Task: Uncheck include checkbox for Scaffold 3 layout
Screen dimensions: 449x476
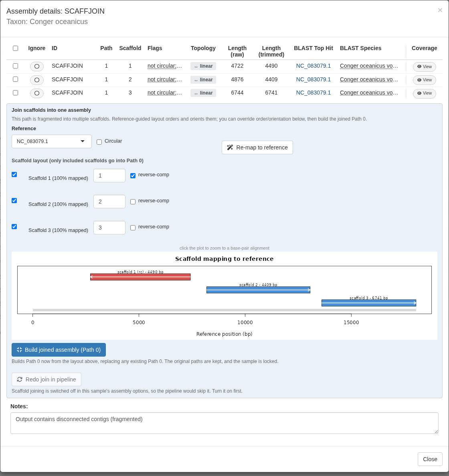Action: point(14,227)
